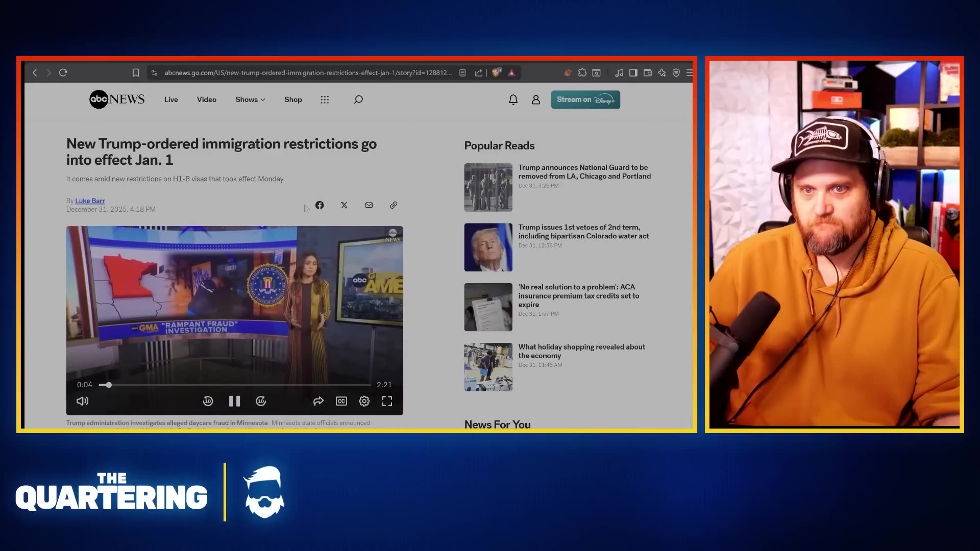Click the Luke Barr author link
Viewport: 980px width, 551px height.
[90, 201]
